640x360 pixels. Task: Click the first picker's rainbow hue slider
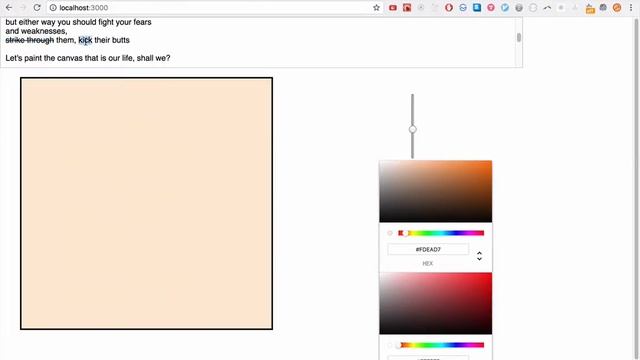(x=441, y=233)
